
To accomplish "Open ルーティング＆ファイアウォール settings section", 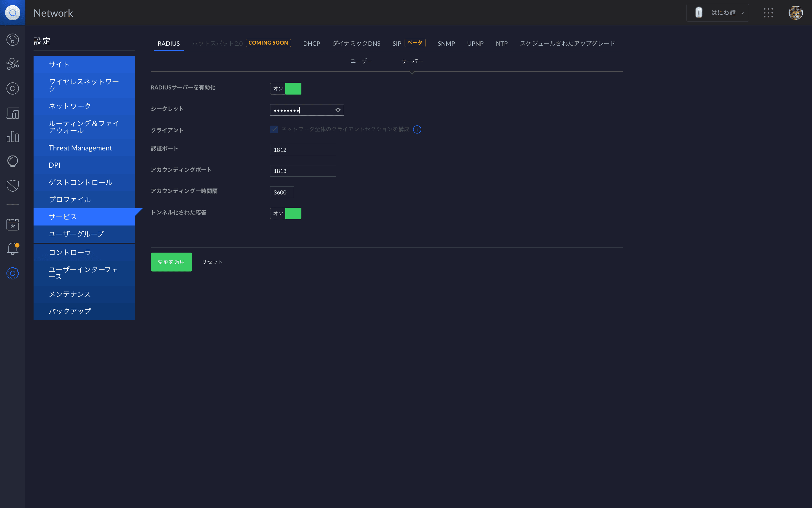I will pyautogui.click(x=84, y=127).
